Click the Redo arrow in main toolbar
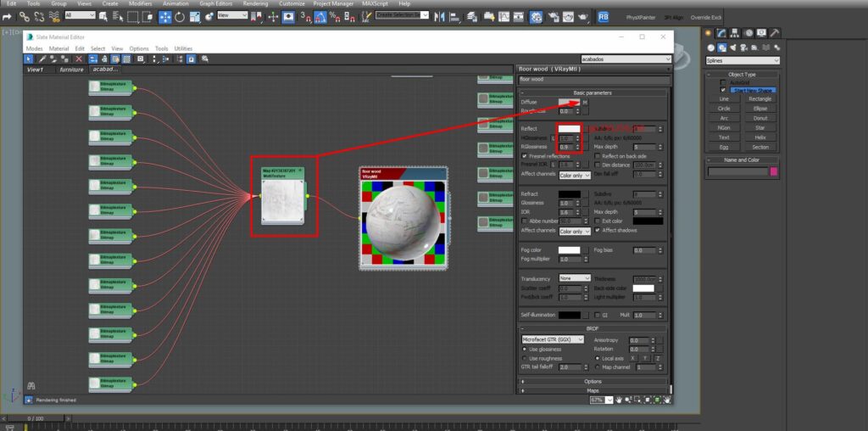The height and width of the screenshot is (431, 868). [7, 17]
